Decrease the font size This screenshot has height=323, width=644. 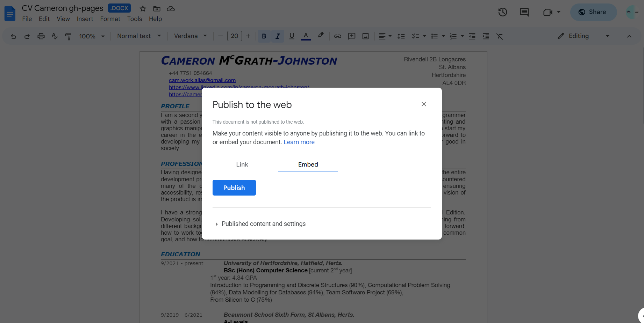[x=220, y=36]
